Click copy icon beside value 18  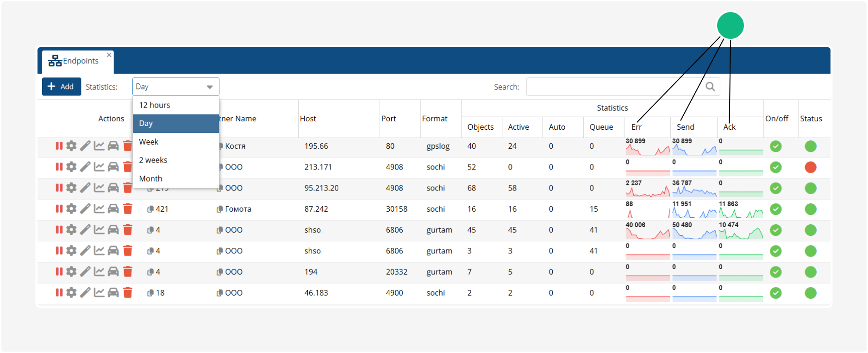pyautogui.click(x=150, y=293)
